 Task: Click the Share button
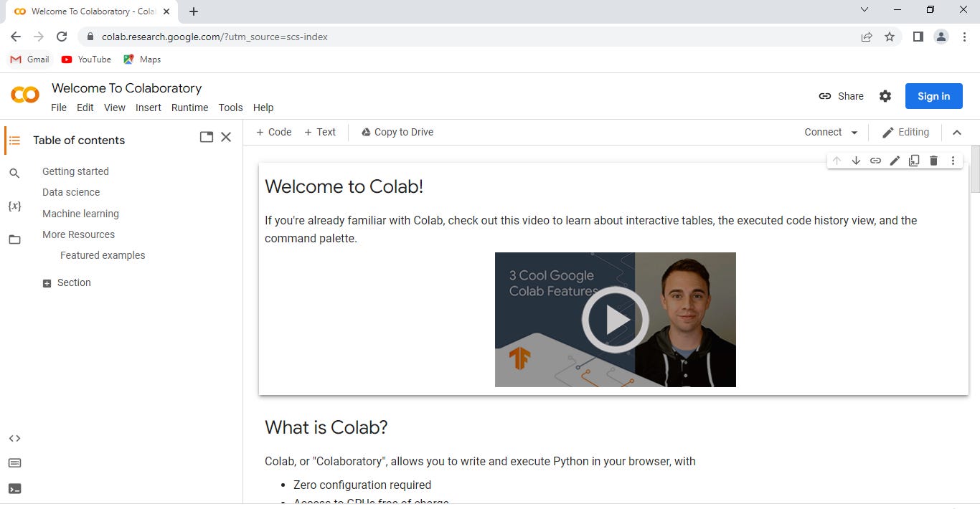pos(841,96)
